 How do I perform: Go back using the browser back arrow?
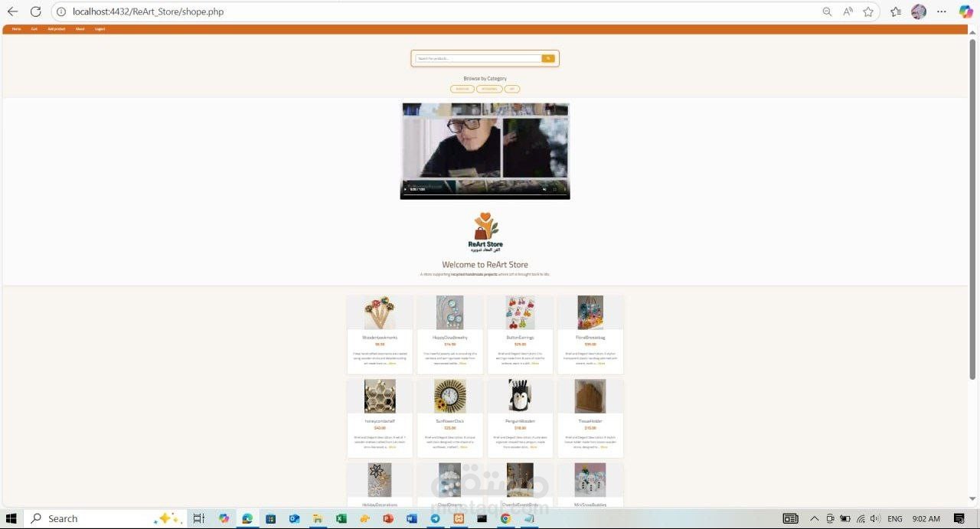point(12,11)
